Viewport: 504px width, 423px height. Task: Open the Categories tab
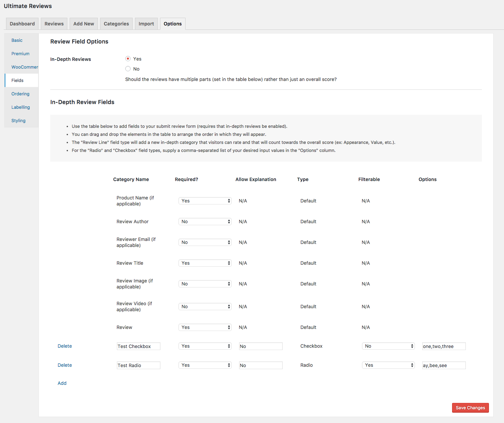tap(116, 24)
